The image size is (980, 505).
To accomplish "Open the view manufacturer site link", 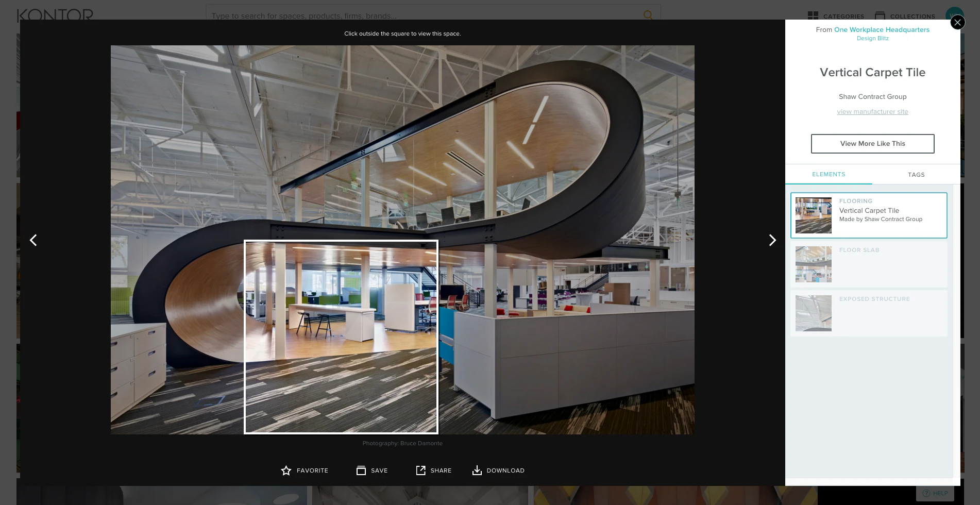I will coord(872,112).
